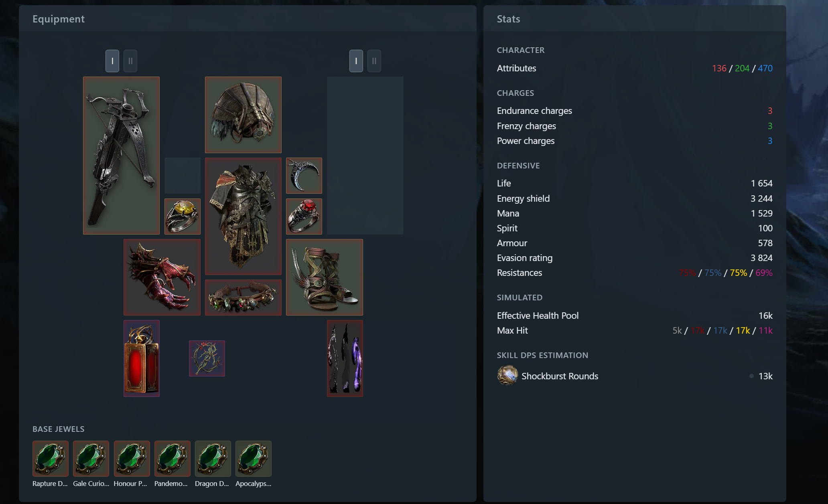This screenshot has width=828, height=504.
Task: Select the sandal boots slot
Action: (325, 277)
